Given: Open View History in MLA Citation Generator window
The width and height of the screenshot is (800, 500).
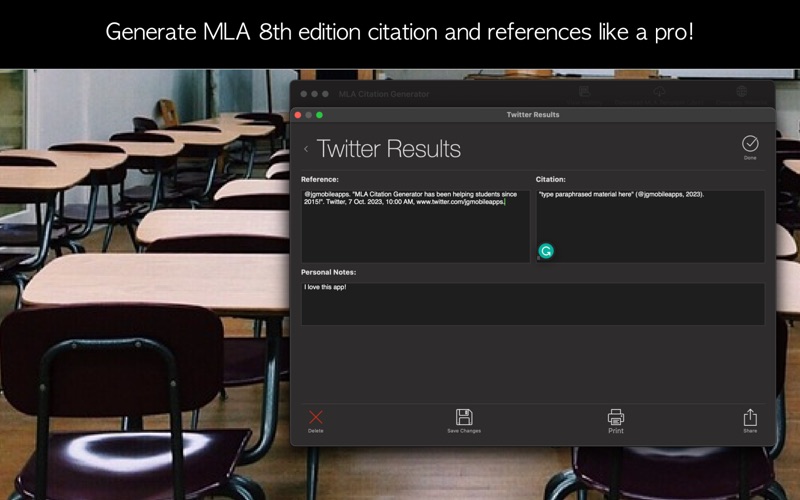Looking at the screenshot, I should pos(585,92).
